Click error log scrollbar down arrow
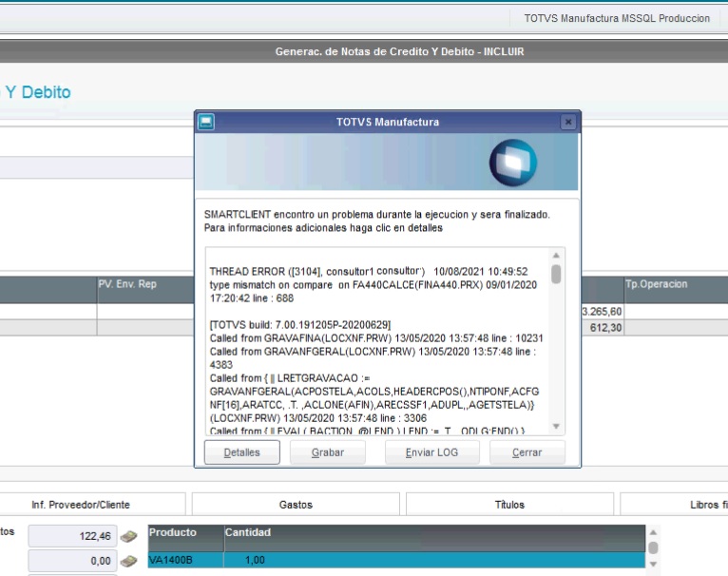Image resolution: width=728 pixels, height=576 pixels. tap(556, 426)
